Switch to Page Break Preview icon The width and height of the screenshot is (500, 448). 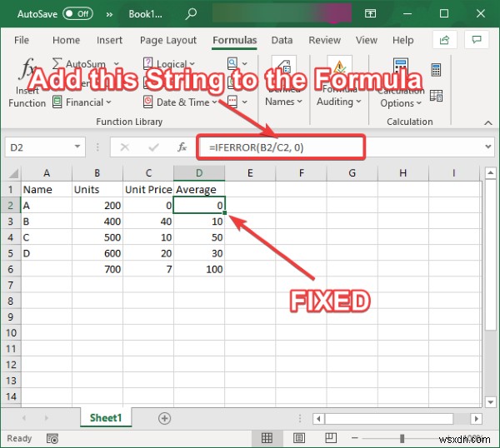coord(331,438)
